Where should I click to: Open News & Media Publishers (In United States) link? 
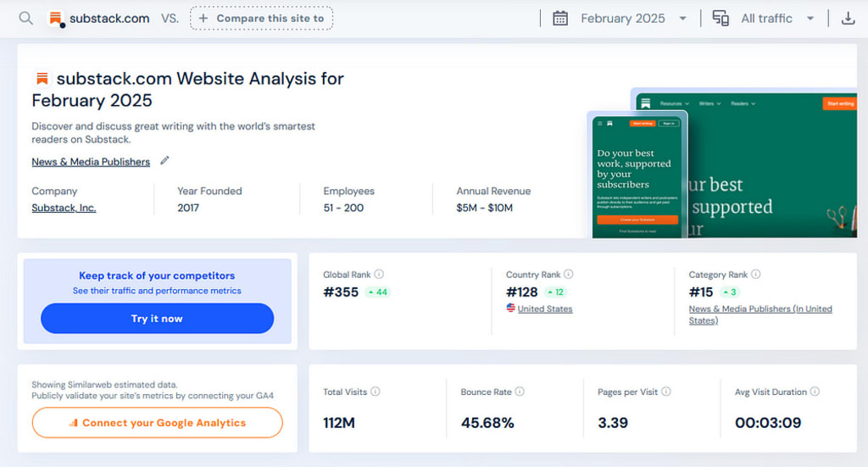click(760, 314)
